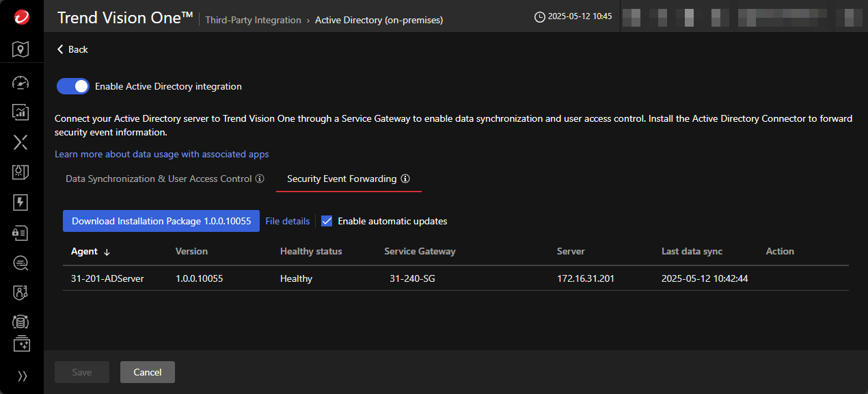This screenshot has height=394, width=868.
Task: Open the File details link
Action: pyautogui.click(x=287, y=221)
